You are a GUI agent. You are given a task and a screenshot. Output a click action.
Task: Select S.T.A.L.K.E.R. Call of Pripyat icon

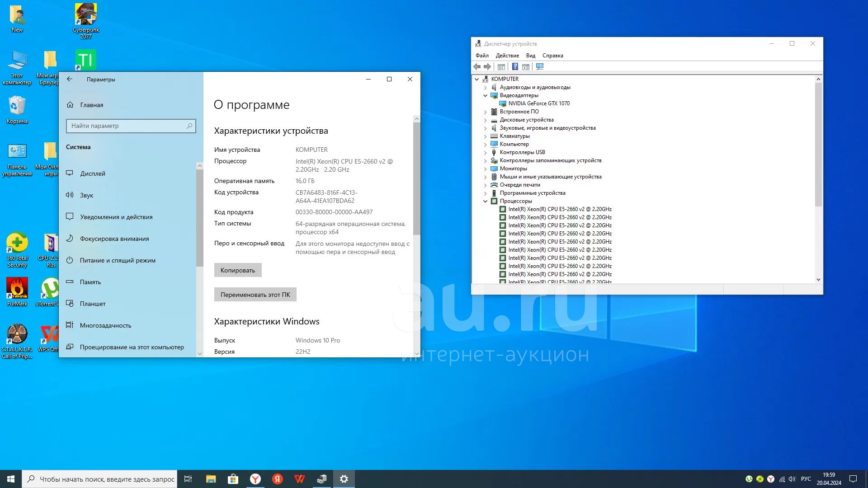17,341
